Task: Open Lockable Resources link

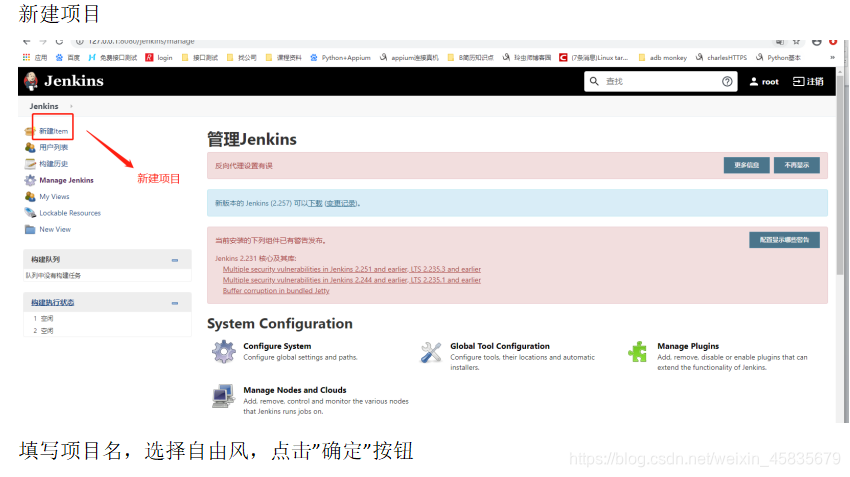Action: click(x=70, y=213)
